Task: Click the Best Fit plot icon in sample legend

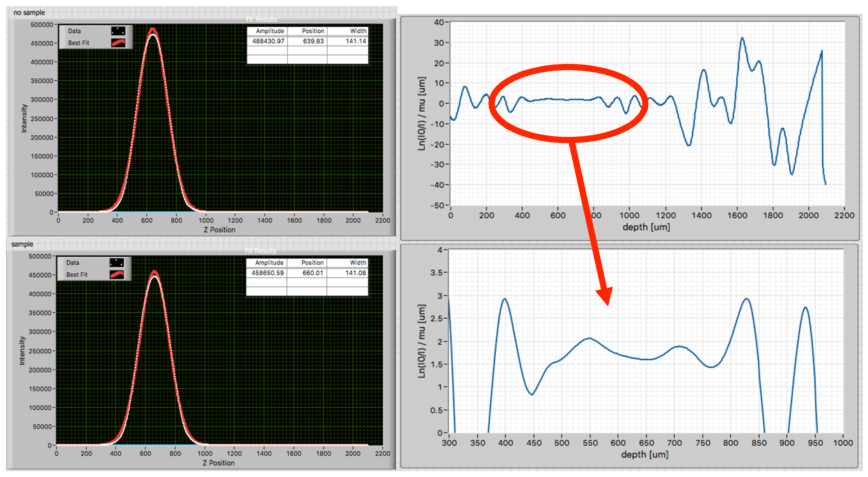Action: (117, 275)
